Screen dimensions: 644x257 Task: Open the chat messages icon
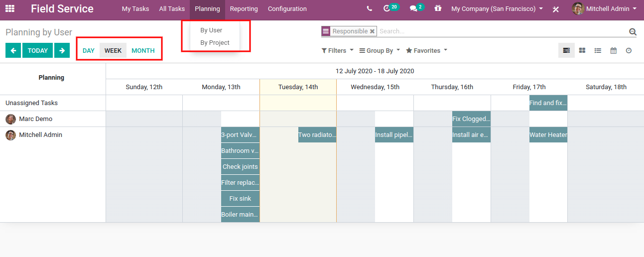tap(413, 9)
